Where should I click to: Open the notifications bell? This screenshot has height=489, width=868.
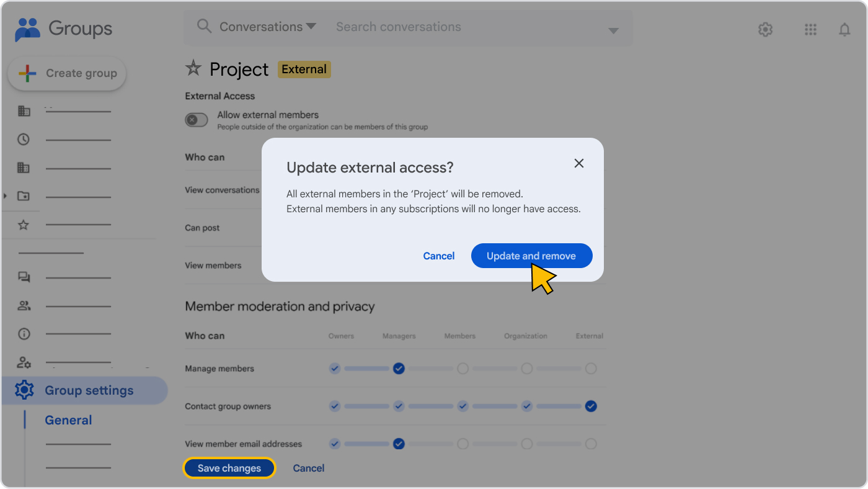point(844,29)
